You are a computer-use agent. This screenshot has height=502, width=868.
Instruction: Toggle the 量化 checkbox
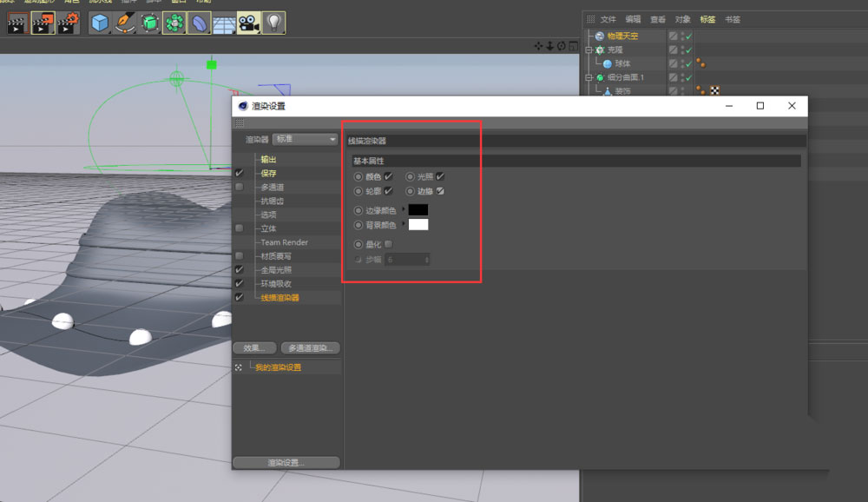[387, 244]
